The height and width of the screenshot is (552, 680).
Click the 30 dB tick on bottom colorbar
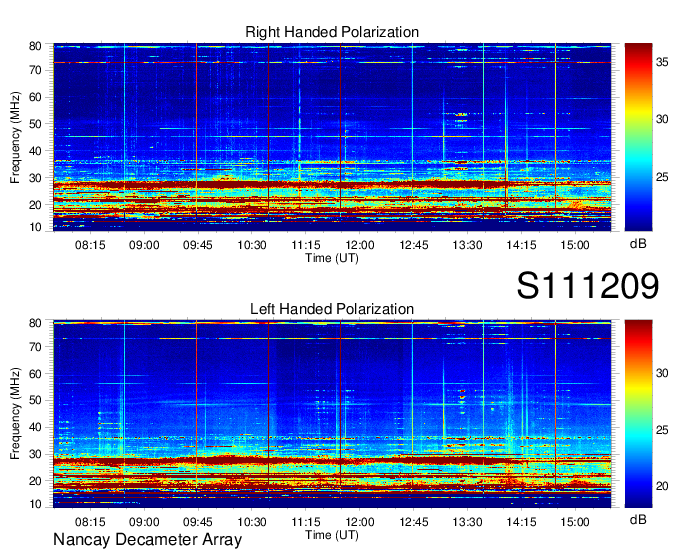click(x=662, y=373)
